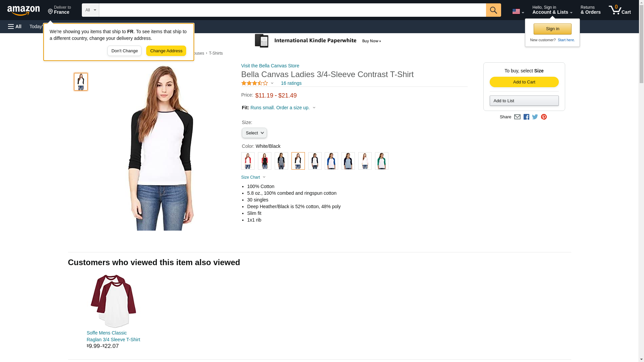Share via email icon
This screenshot has height=362, width=644.
[x=517, y=117]
